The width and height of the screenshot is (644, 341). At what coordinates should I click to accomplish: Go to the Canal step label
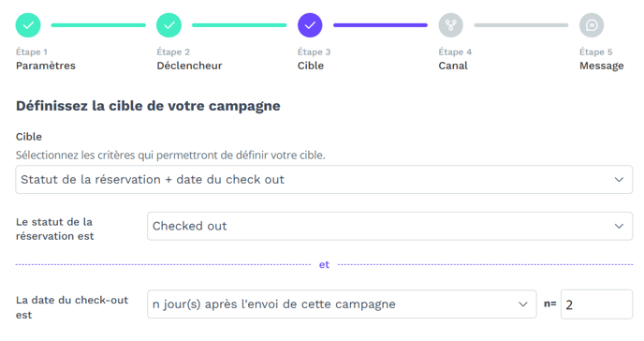pyautogui.click(x=453, y=66)
